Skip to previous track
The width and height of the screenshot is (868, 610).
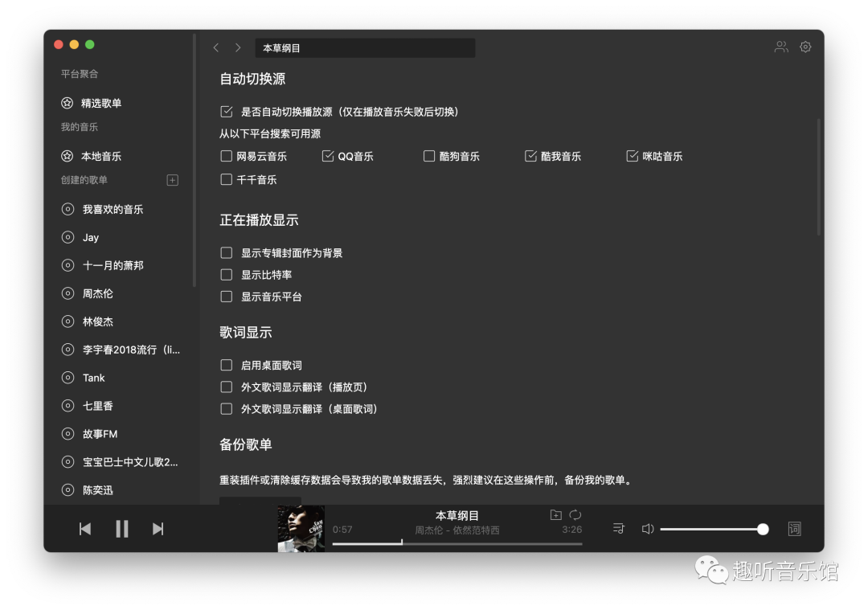click(84, 529)
